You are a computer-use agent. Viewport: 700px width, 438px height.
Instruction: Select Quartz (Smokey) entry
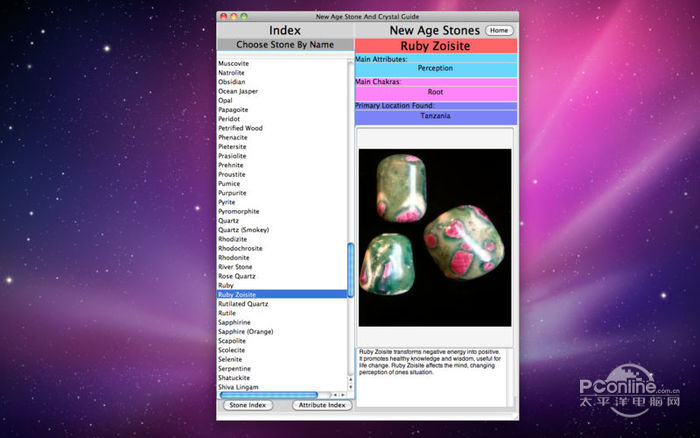pyautogui.click(x=244, y=230)
